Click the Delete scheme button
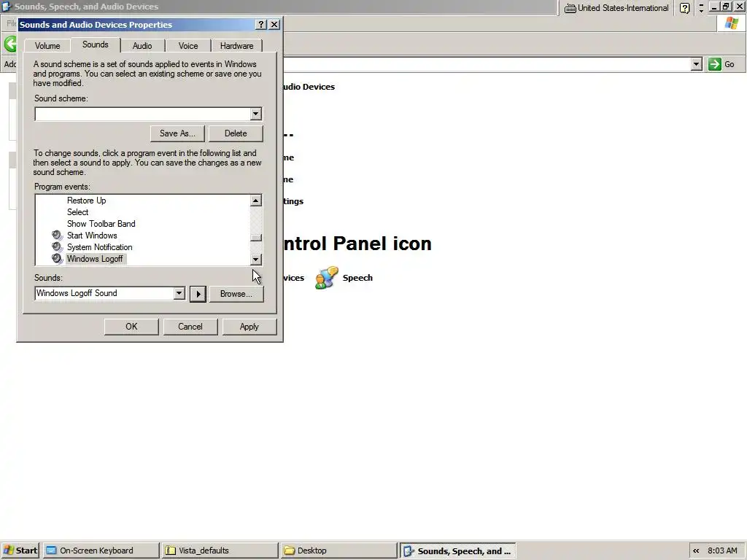 236,133
